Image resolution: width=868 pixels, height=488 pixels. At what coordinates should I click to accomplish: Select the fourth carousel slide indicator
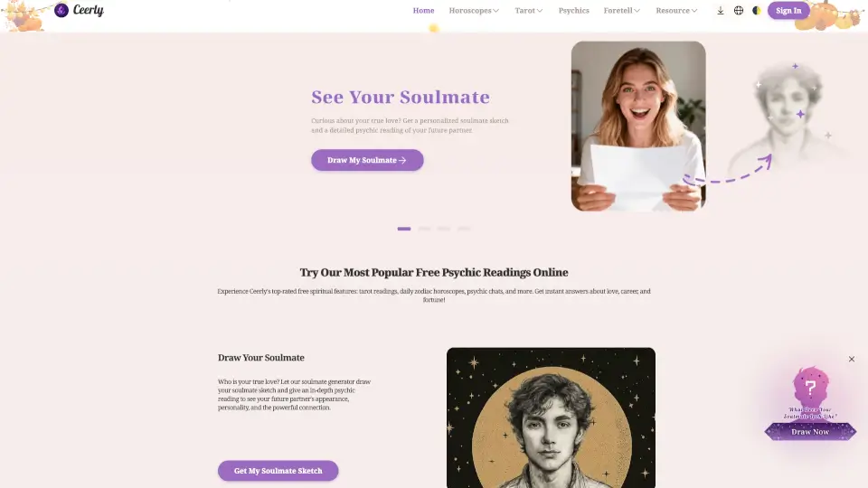tap(464, 229)
